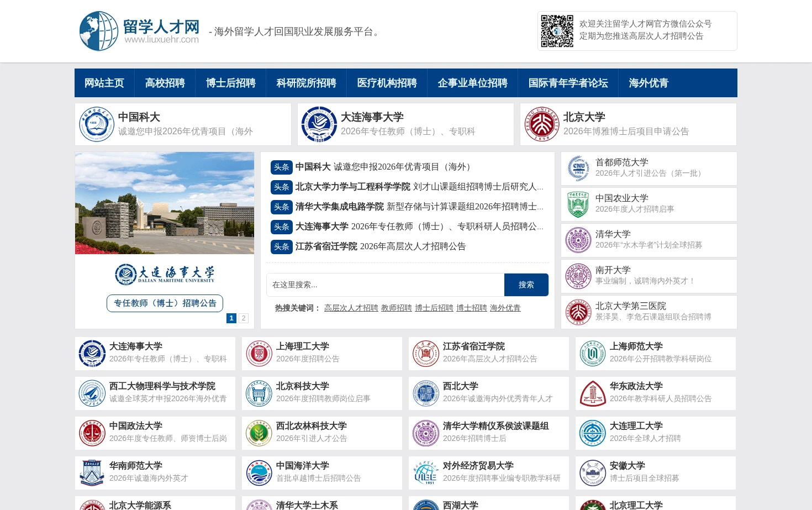Open 北京大学能源系 card
Viewport: 812px width, 510px height.
pos(155,503)
